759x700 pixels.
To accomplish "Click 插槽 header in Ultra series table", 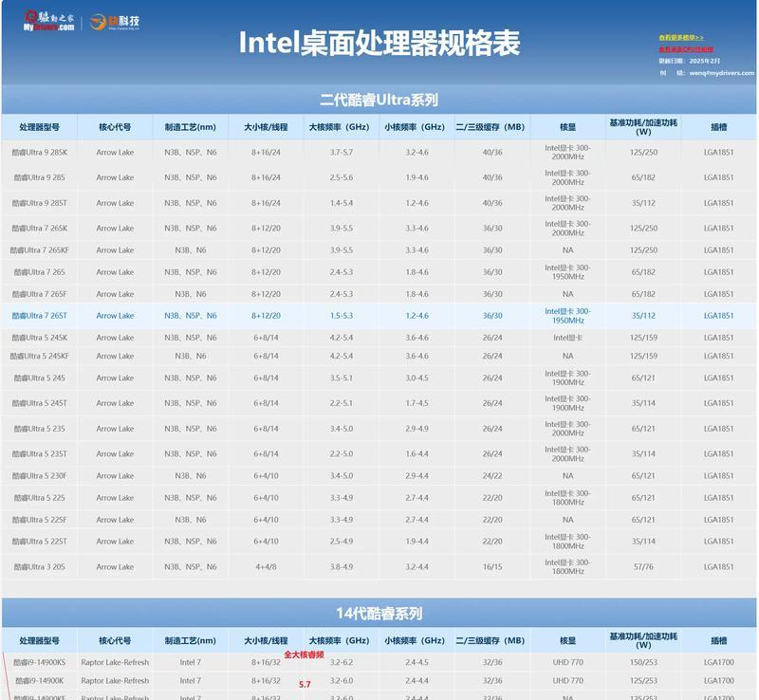I will (719, 127).
